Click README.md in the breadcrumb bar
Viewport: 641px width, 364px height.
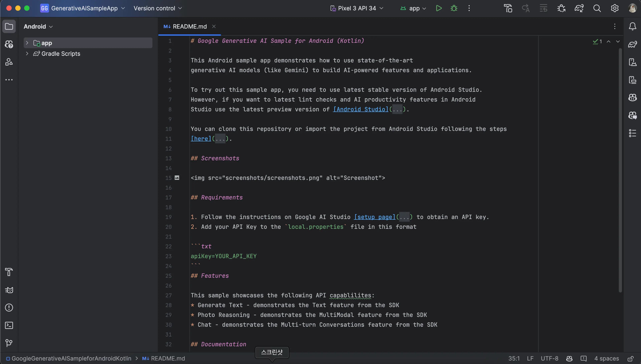point(164,358)
